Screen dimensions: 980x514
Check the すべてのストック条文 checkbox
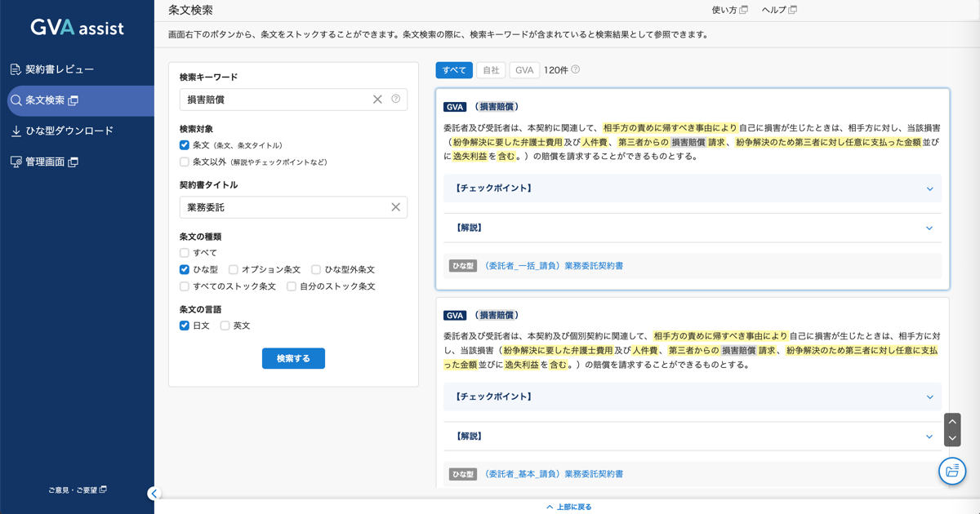(185, 286)
